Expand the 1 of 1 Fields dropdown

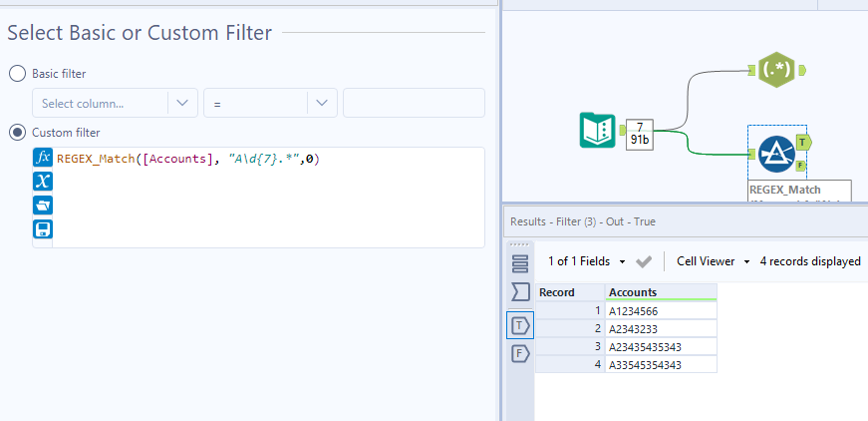pos(587,261)
